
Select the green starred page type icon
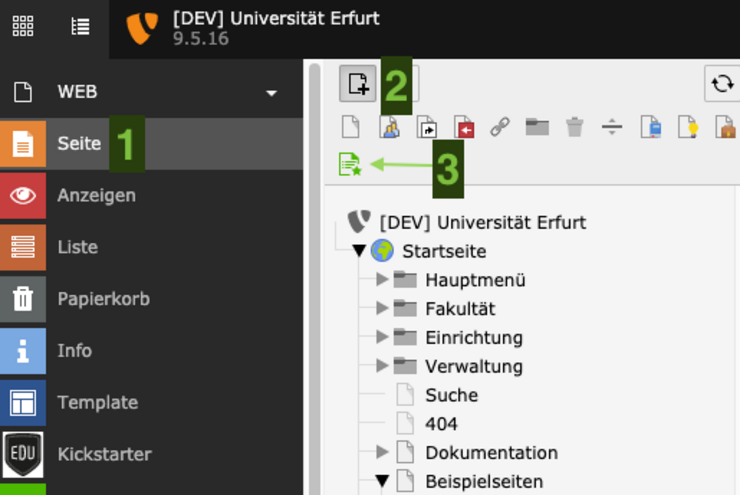pyautogui.click(x=349, y=164)
